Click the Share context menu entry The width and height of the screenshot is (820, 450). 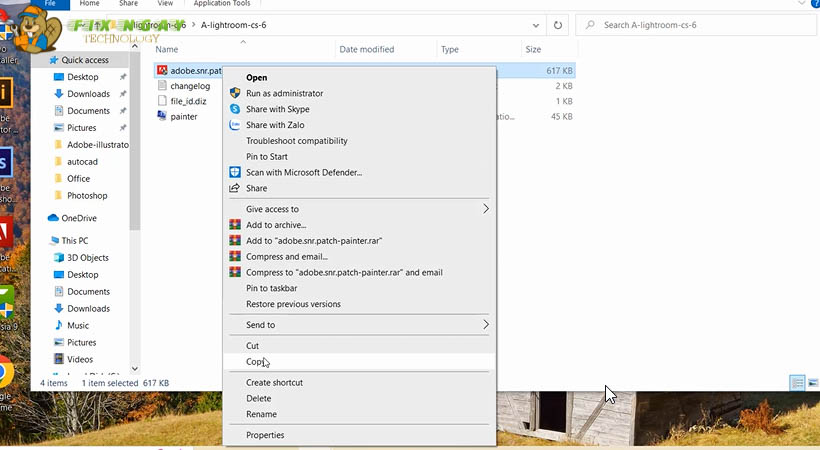pyautogui.click(x=359, y=188)
